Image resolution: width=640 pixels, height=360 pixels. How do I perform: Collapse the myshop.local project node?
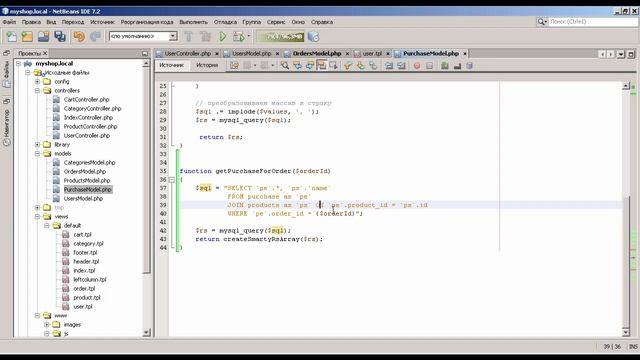click(x=18, y=64)
